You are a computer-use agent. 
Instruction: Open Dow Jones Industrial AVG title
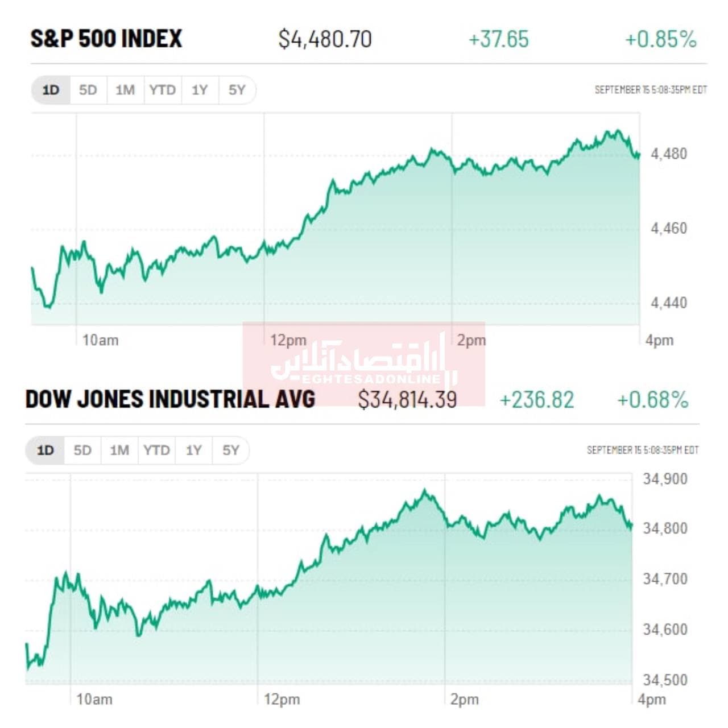coord(170,399)
